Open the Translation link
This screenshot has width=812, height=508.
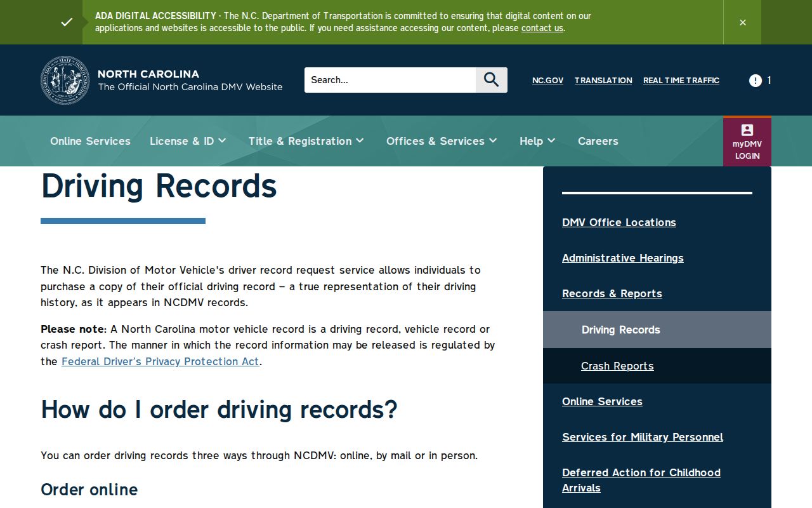click(603, 80)
